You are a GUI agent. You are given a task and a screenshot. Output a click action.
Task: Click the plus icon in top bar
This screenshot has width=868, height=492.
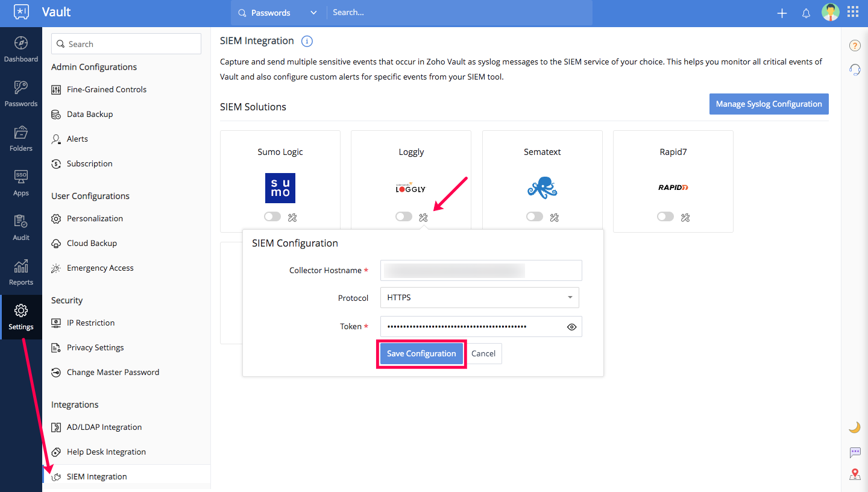(x=782, y=13)
